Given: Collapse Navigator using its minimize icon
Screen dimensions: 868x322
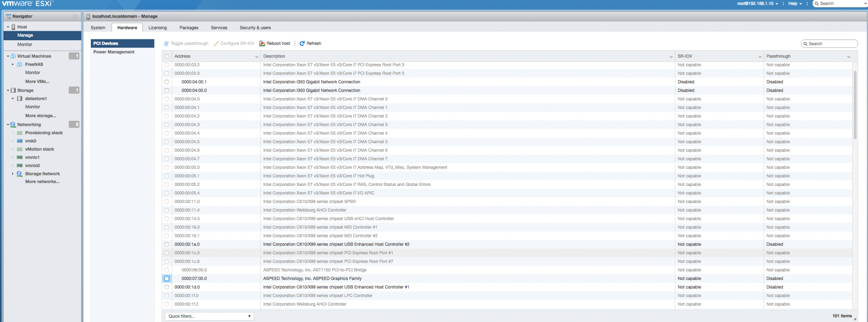Looking at the screenshot, I should (75, 16).
